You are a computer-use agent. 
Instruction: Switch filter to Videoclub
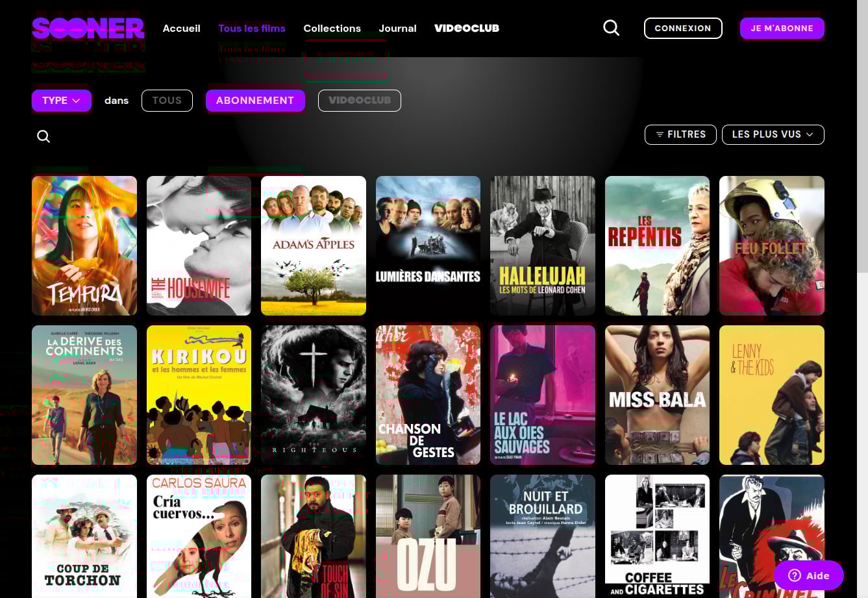click(x=359, y=101)
